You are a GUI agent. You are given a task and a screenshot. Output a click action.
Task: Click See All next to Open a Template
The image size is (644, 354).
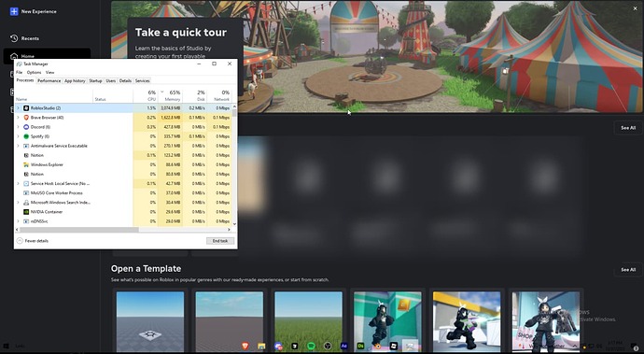point(628,270)
